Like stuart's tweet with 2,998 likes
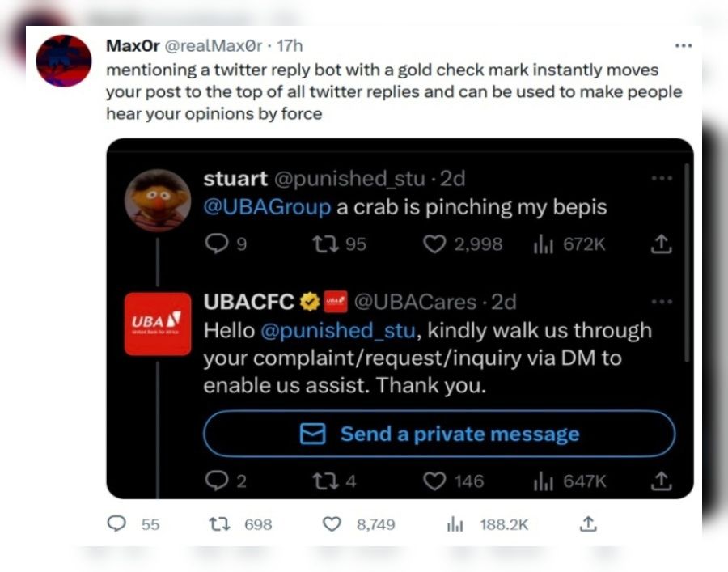Viewport: 728px width, 572px height. point(434,244)
